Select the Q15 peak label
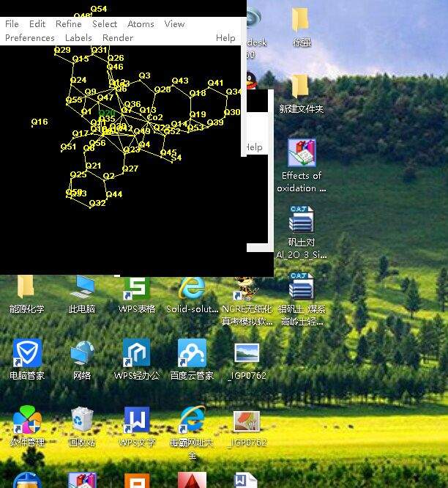Image resolution: width=448 pixels, height=488 pixels. (81, 59)
